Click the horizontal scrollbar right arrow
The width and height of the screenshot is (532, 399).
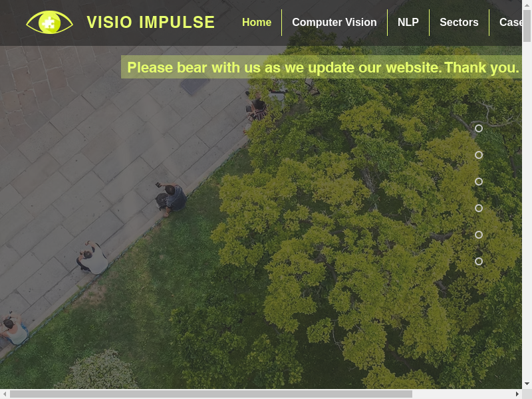click(x=517, y=394)
